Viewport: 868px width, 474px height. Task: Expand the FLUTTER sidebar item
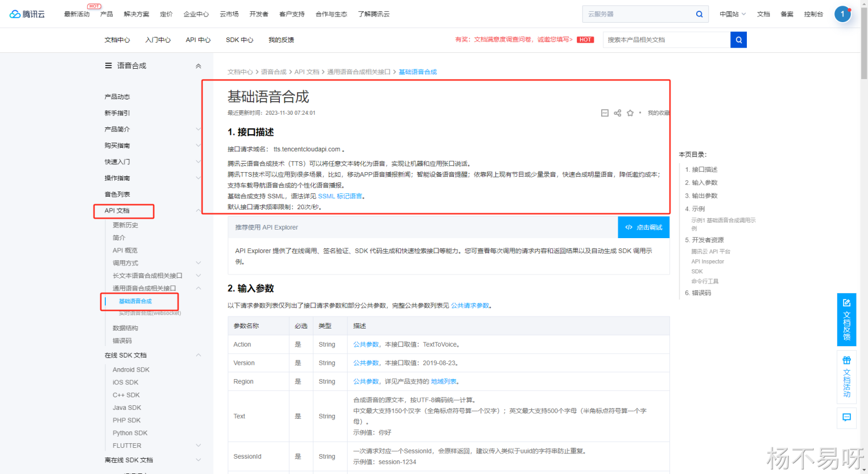pyautogui.click(x=199, y=446)
